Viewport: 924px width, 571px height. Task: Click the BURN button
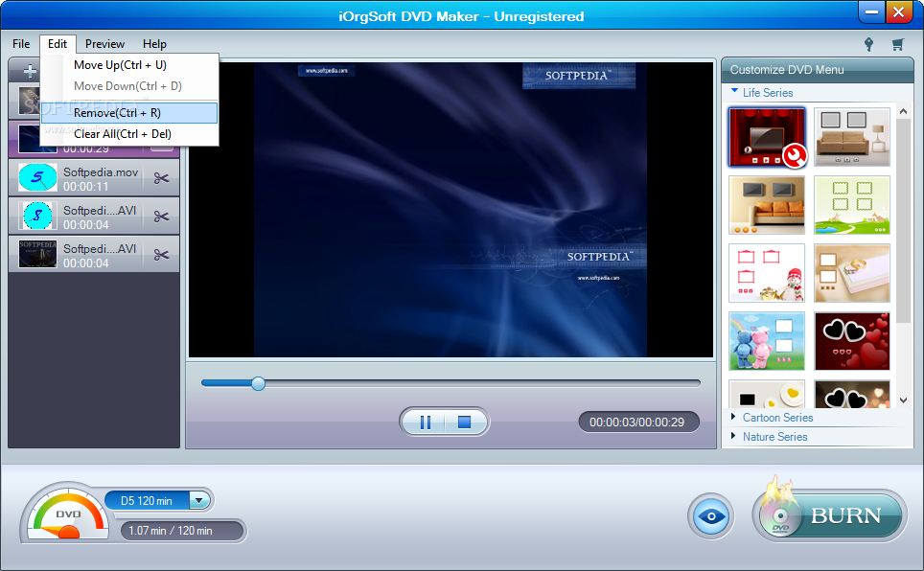[x=830, y=515]
